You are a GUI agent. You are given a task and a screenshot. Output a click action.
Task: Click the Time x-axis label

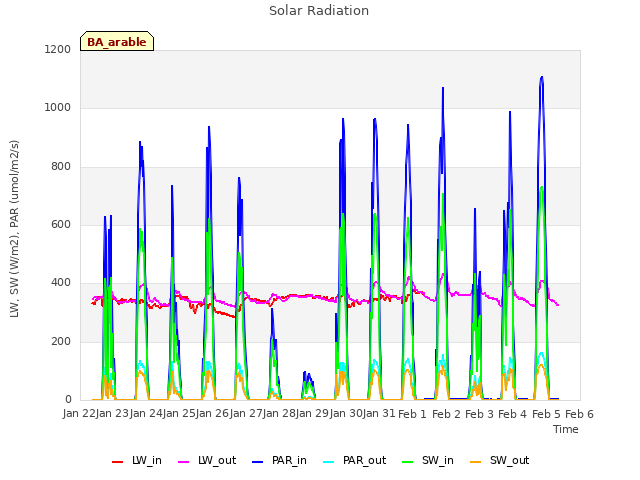pyautogui.click(x=566, y=429)
